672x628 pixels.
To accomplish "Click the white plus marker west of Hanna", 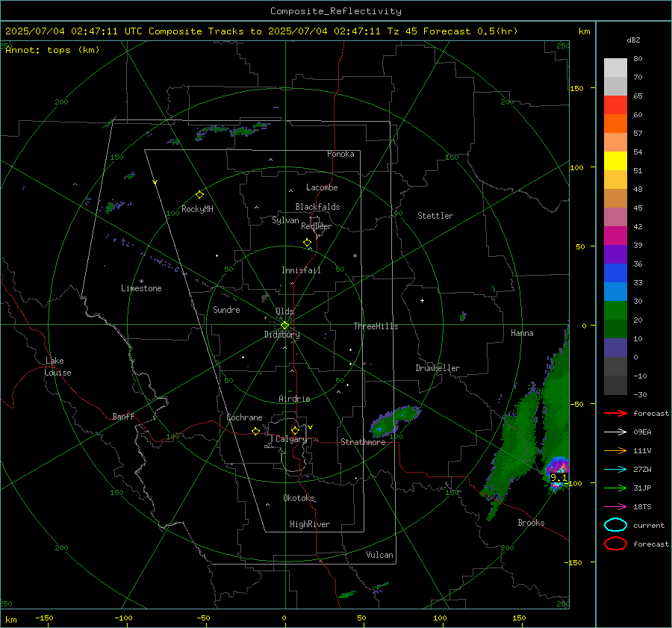I will [422, 300].
